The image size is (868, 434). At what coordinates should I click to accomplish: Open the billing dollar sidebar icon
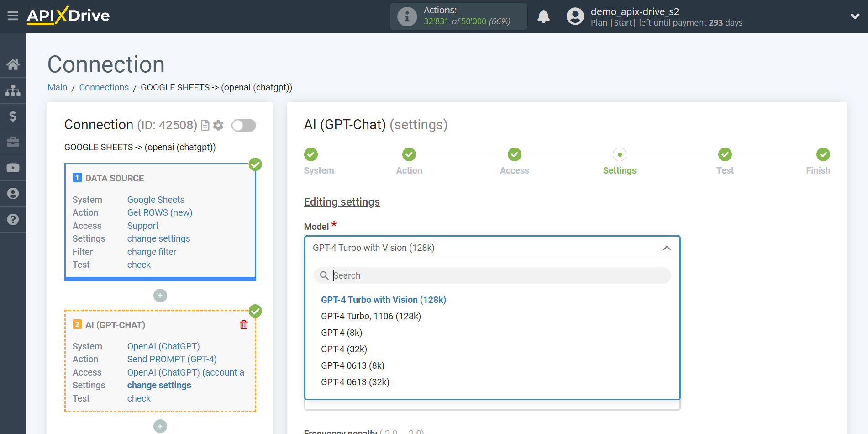coord(13,116)
